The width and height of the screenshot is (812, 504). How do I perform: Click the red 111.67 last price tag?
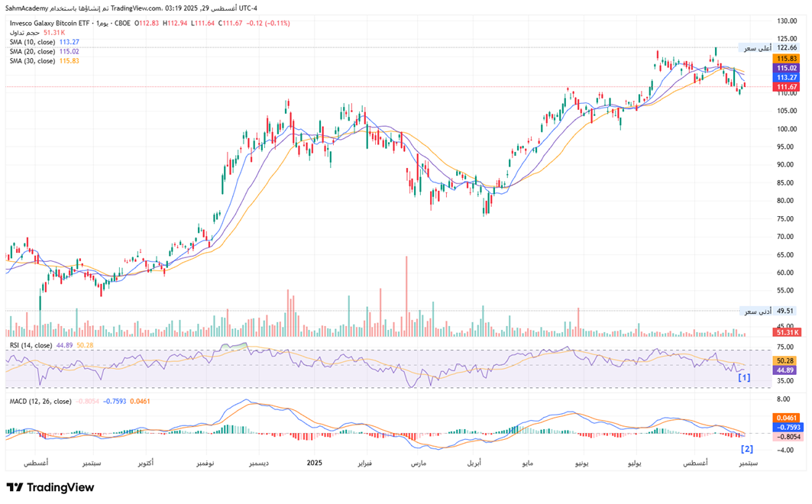click(786, 88)
